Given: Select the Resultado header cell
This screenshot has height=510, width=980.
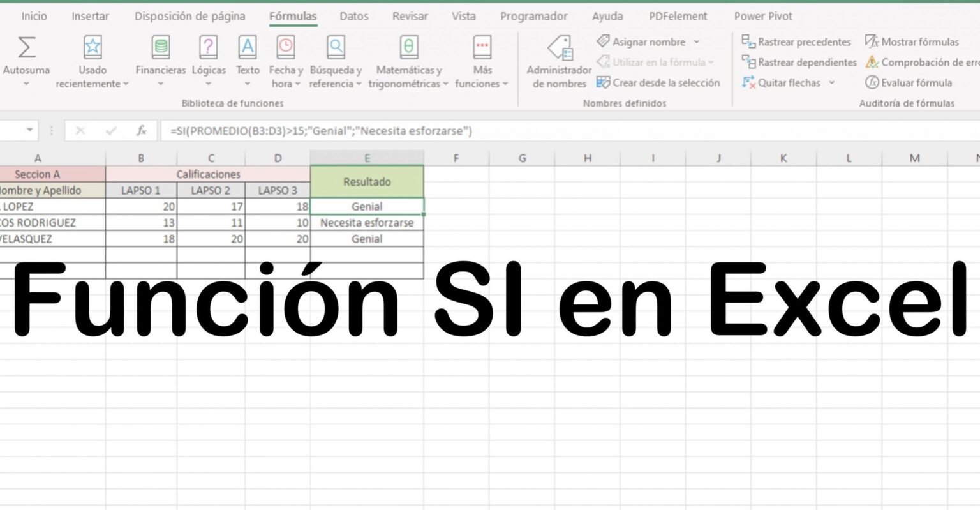Looking at the screenshot, I should [367, 182].
